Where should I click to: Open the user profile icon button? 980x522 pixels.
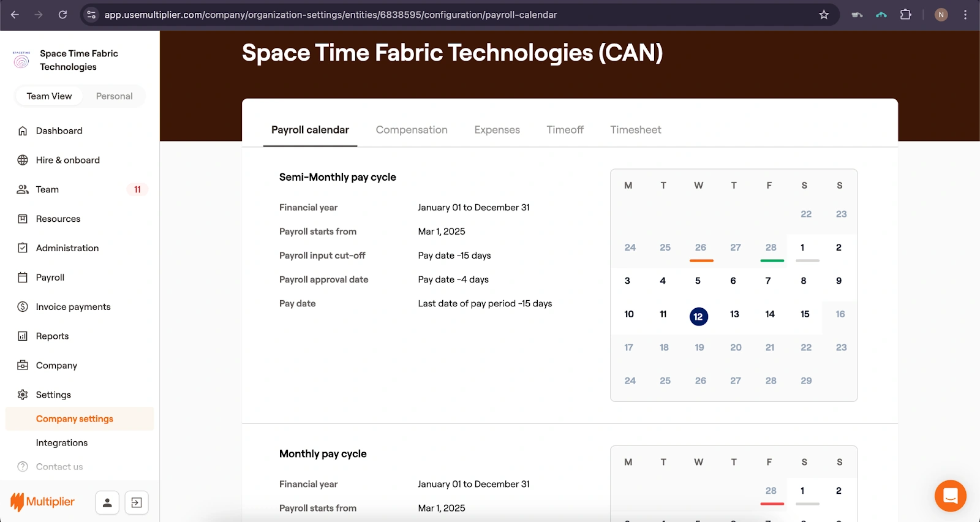(107, 503)
